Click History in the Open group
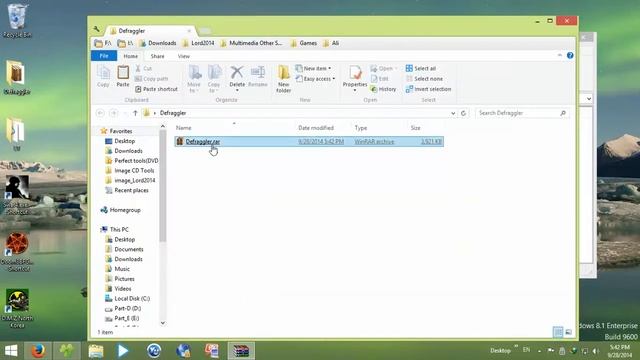Screen dimensions: 640x360 point(383,89)
